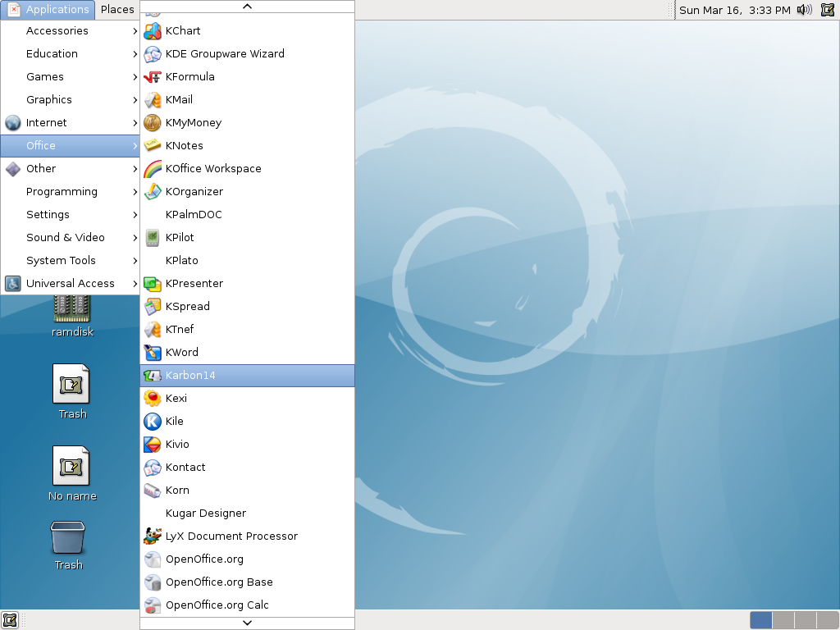Start the KWord word processor
The width and height of the screenshot is (840, 630).
(x=247, y=353)
